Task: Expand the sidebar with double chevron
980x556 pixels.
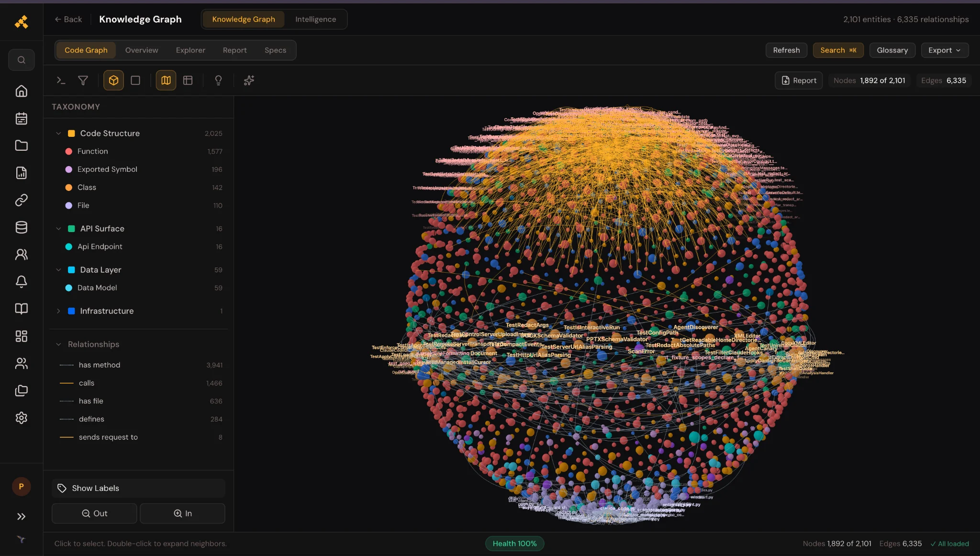Action: click(22, 516)
